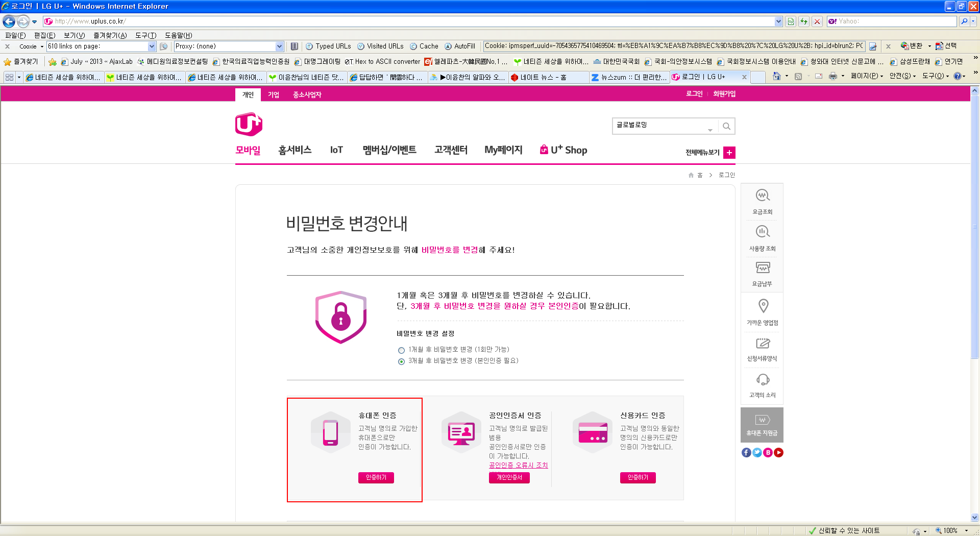Click the pink plus icon by 전체메뉴보기

(729, 153)
